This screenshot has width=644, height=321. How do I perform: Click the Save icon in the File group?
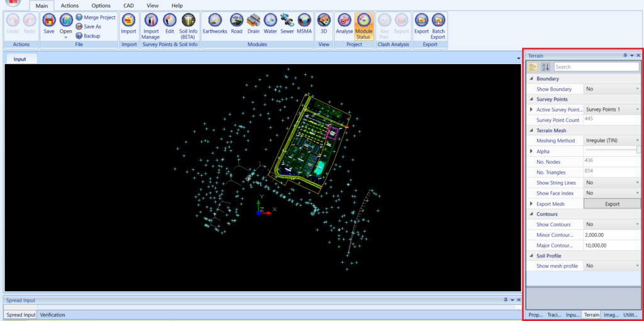pyautogui.click(x=49, y=20)
